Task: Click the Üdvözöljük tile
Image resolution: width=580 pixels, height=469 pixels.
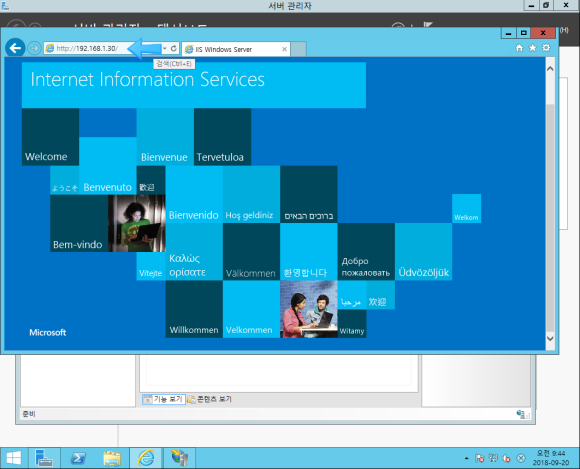Action: 424,252
